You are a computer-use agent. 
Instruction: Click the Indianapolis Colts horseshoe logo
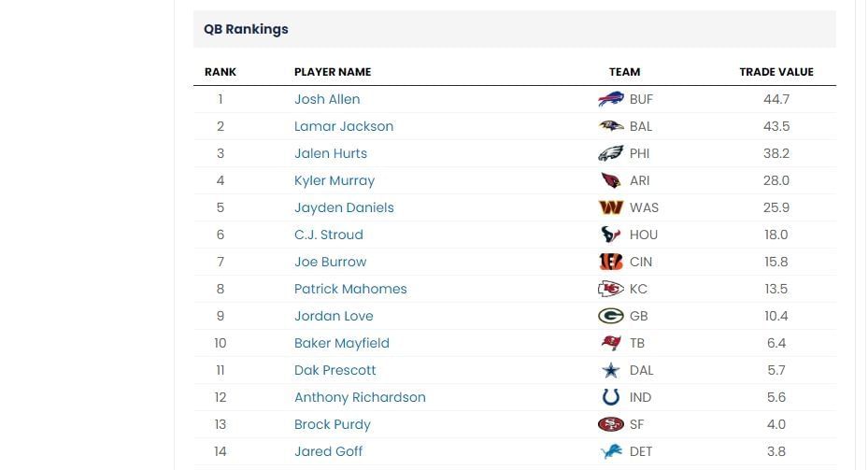tap(611, 397)
